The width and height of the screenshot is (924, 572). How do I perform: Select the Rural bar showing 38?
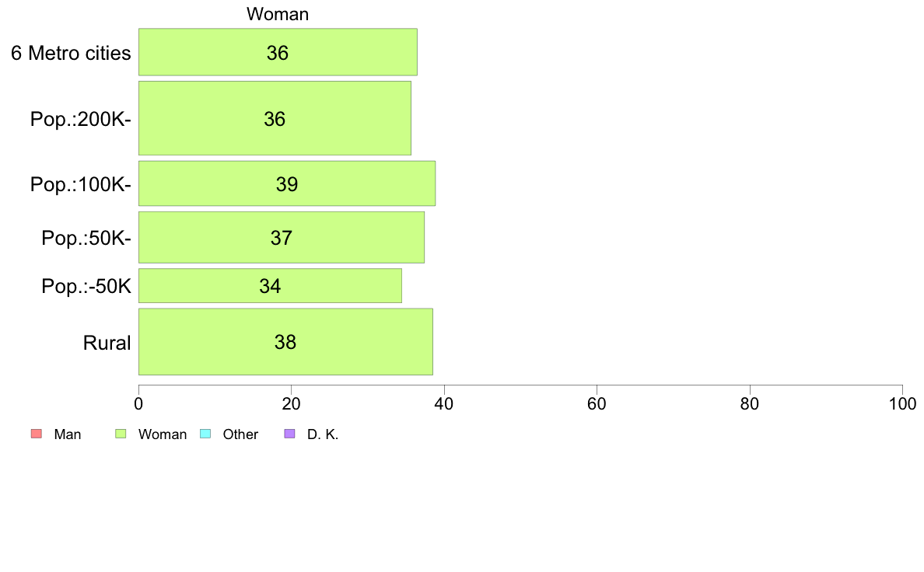coord(285,342)
